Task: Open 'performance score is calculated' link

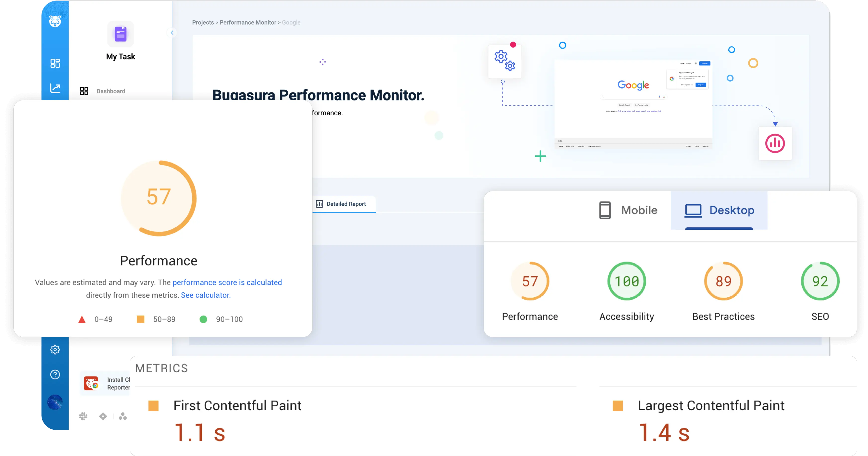Action: (x=227, y=282)
